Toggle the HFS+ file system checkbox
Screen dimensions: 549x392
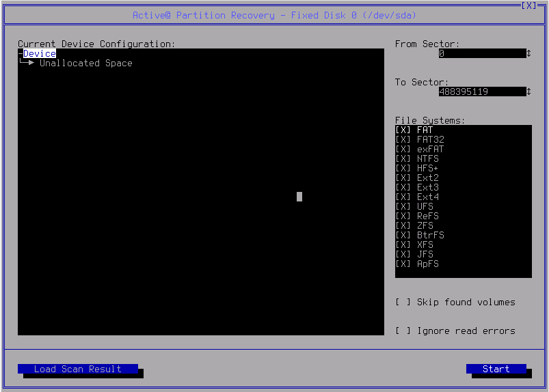tap(403, 168)
